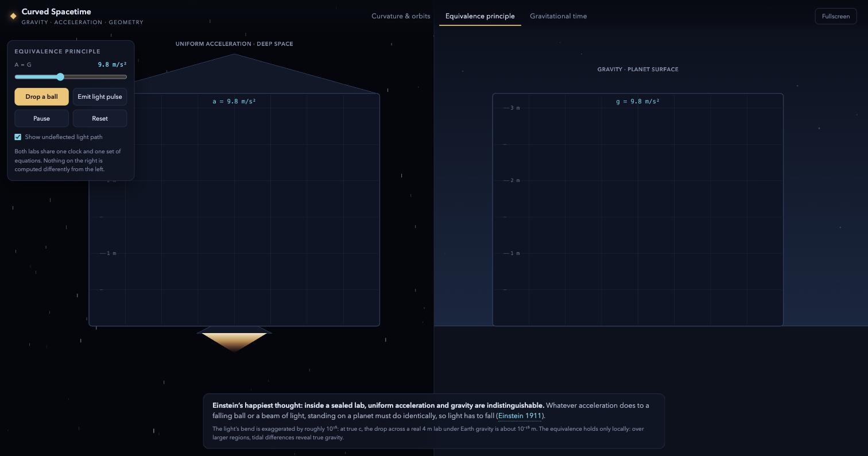Click the 'Curved Spacetime' app title
The width and height of the screenshot is (868, 456).
(56, 11)
